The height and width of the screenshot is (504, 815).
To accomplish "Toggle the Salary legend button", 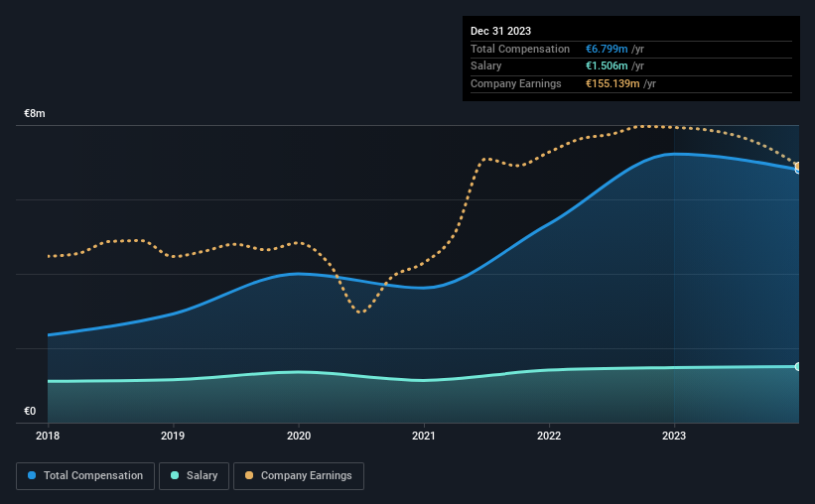I will 194,476.
